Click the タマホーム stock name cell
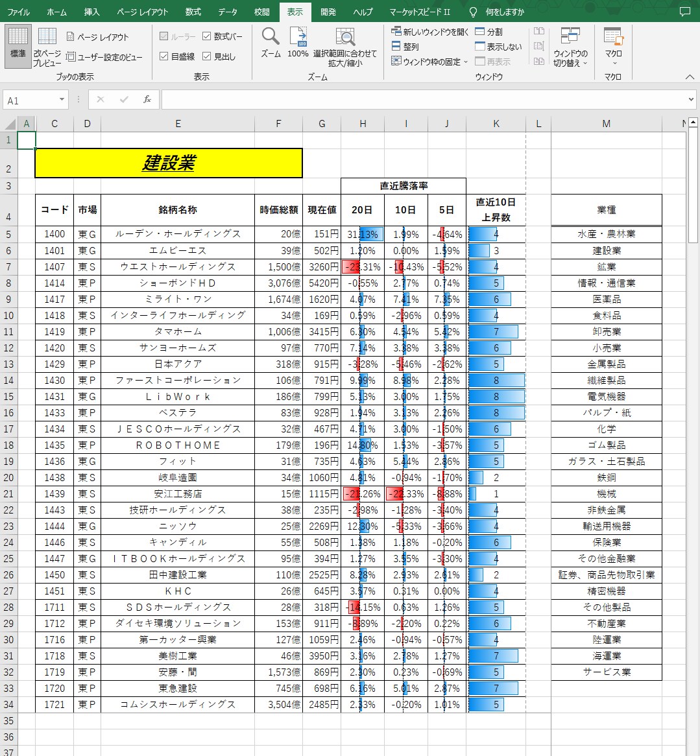The image size is (700, 756). click(x=178, y=332)
